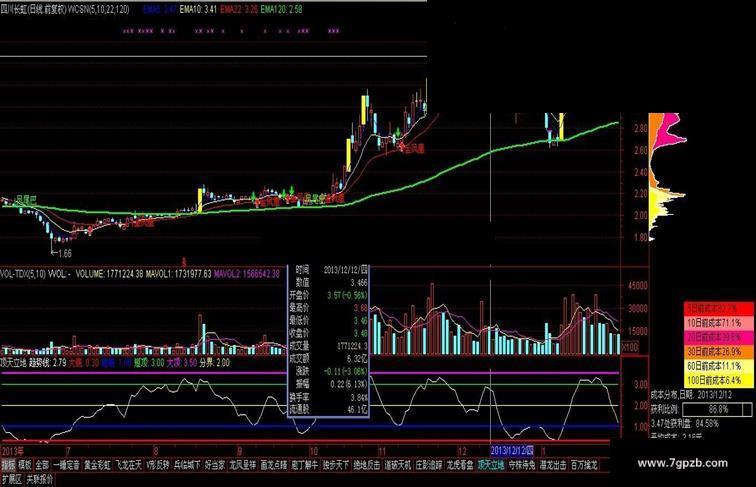Select the 庄影追踪 indicator tab
This screenshot has width=756, height=487.
click(x=429, y=465)
